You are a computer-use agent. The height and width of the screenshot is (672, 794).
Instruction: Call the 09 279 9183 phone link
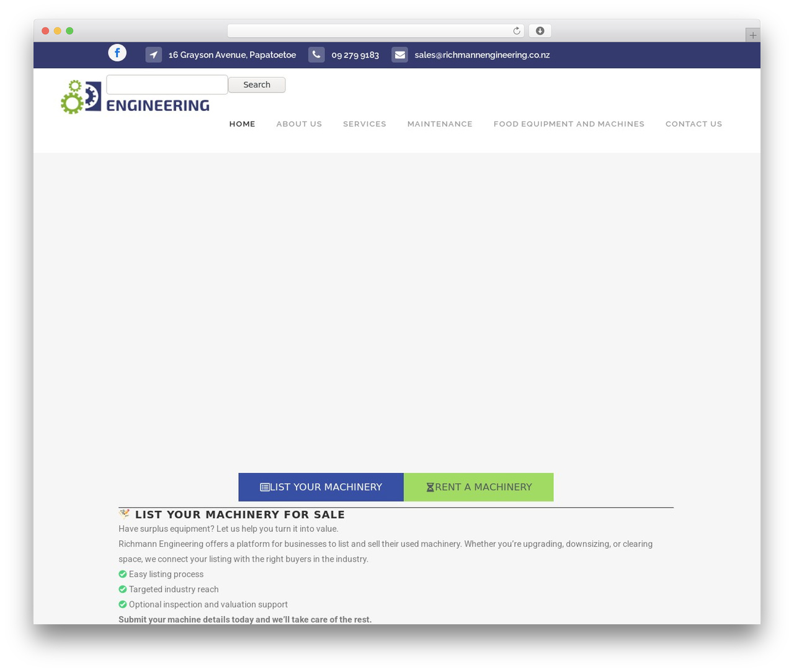coord(355,55)
